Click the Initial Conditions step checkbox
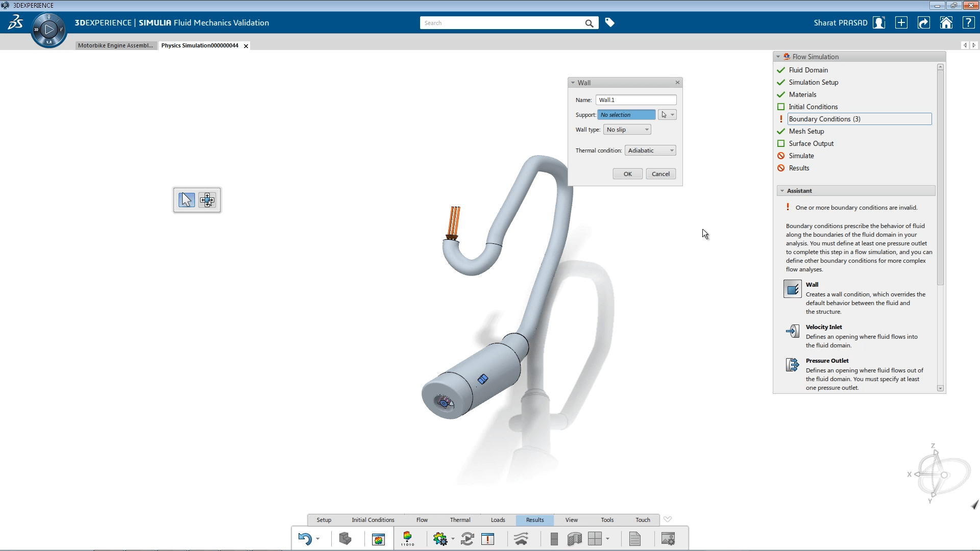The image size is (980, 551). (x=781, y=107)
